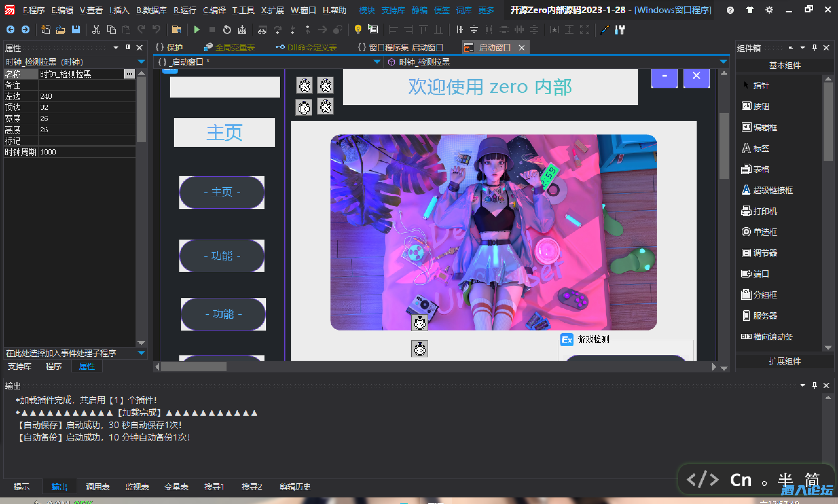Click the Cut scissors icon

[x=96, y=30]
